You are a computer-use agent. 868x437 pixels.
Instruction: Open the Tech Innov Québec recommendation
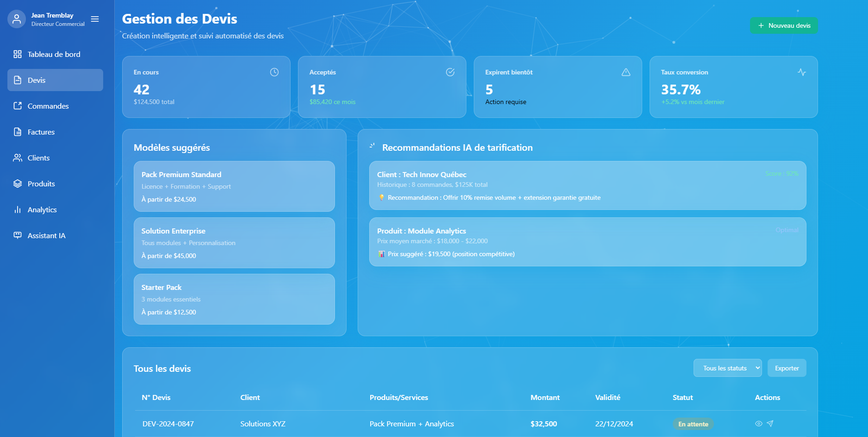pos(587,185)
